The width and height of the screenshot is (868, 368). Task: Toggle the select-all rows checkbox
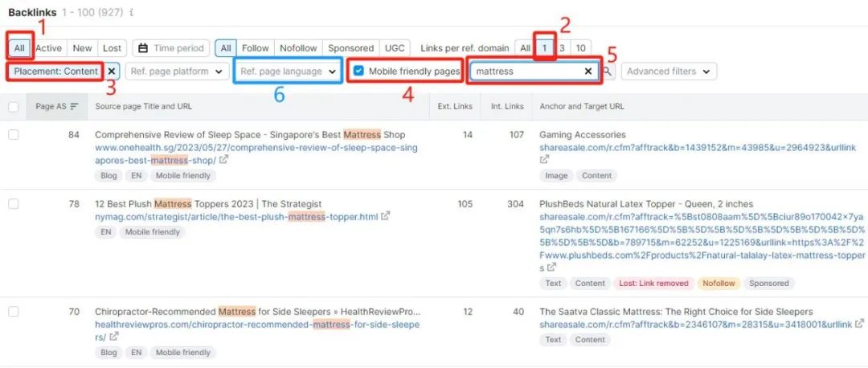click(x=14, y=106)
